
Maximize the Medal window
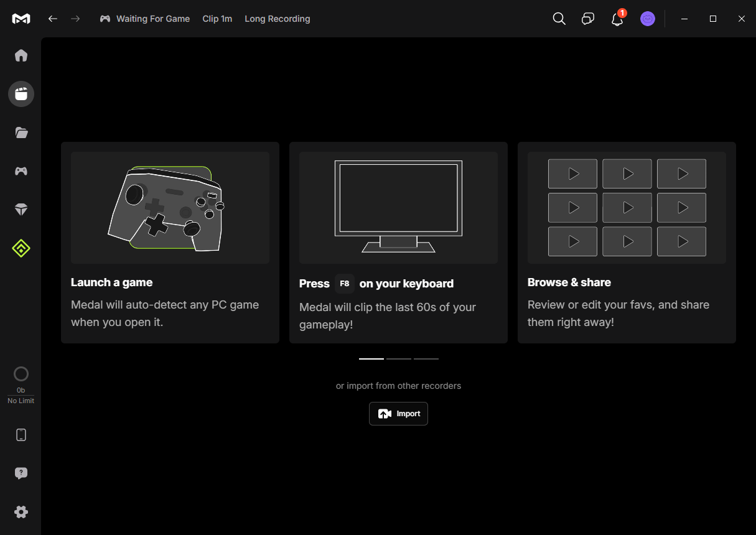tap(713, 19)
